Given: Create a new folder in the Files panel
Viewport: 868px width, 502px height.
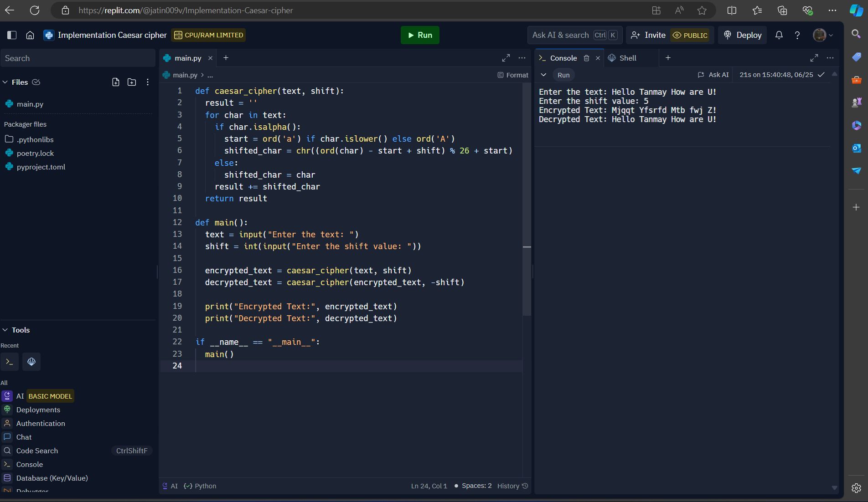Looking at the screenshot, I should pos(131,82).
